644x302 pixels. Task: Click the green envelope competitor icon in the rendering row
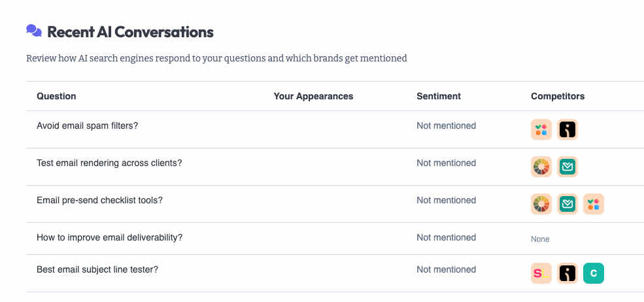(568, 167)
